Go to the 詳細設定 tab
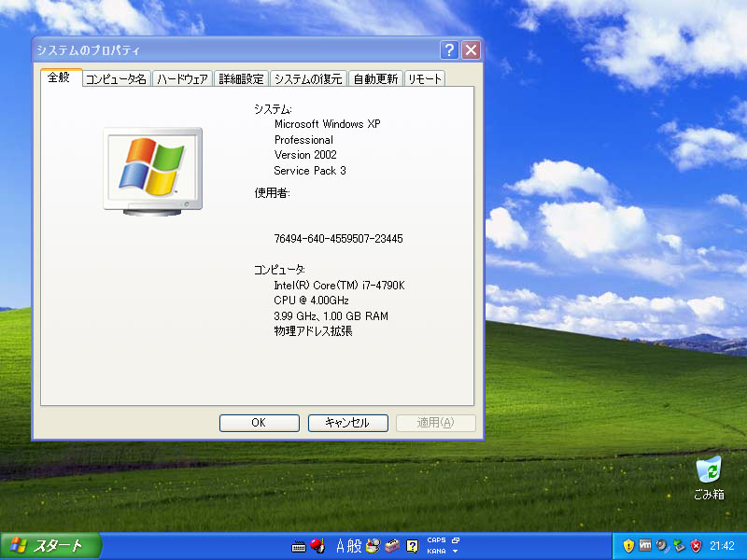This screenshot has height=560, width=747. [241, 79]
